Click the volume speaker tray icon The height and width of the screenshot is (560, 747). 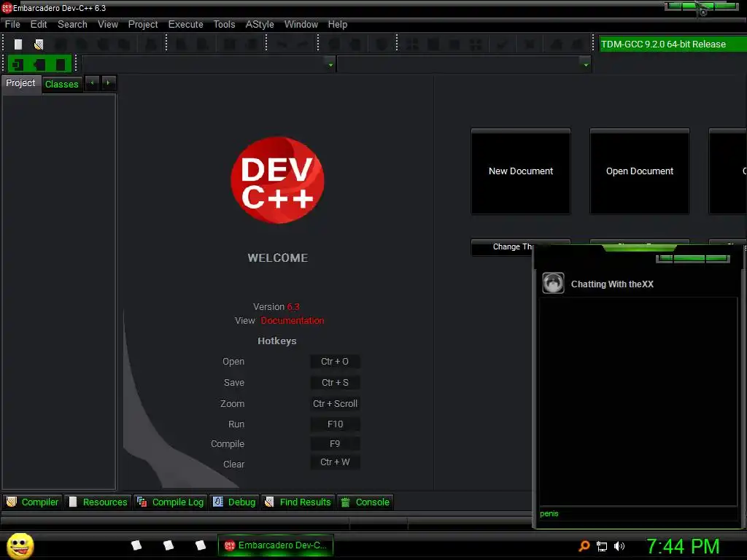click(619, 546)
